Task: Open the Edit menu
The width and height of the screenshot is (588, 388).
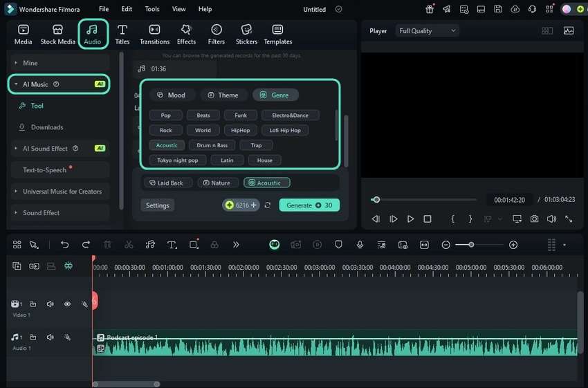Action: [x=127, y=9]
